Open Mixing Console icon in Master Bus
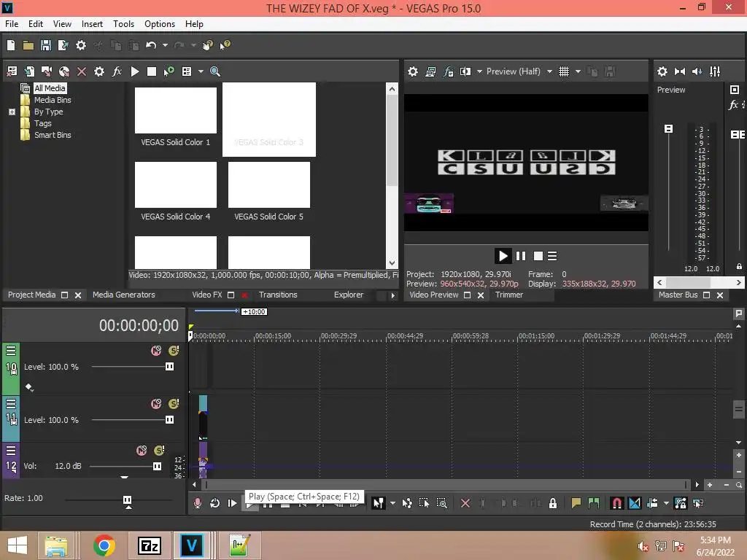The width and height of the screenshot is (747, 560). click(x=715, y=71)
